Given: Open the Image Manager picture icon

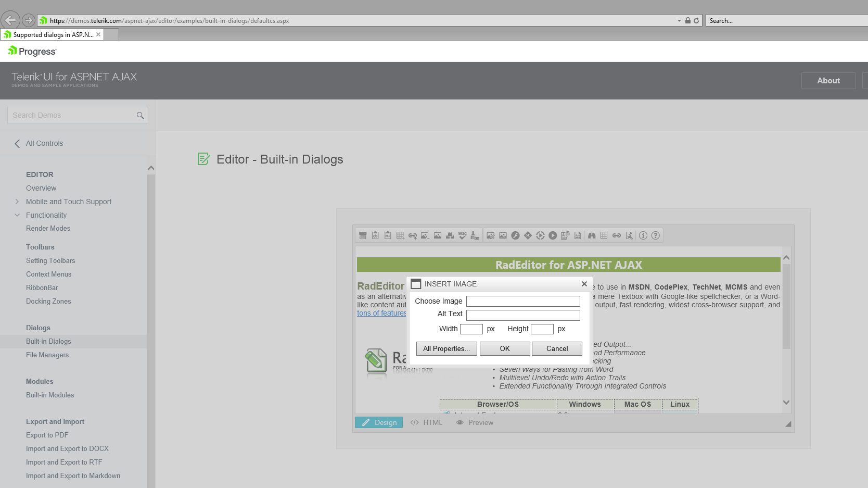Looking at the screenshot, I should point(438,235).
